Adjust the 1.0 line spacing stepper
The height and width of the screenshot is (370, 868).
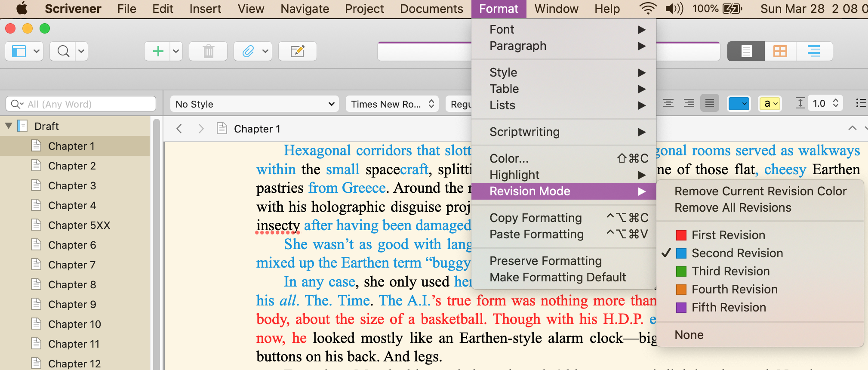(836, 103)
